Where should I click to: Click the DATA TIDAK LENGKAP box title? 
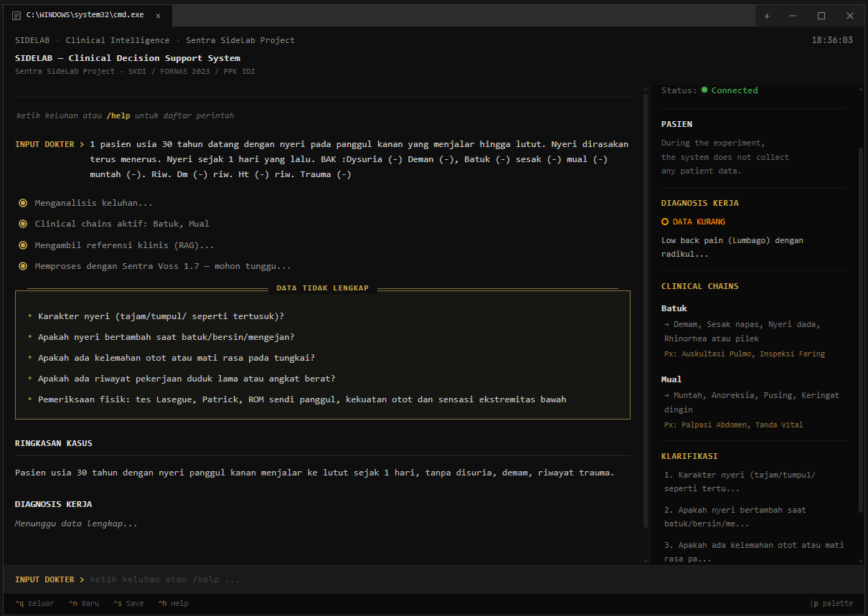[322, 288]
